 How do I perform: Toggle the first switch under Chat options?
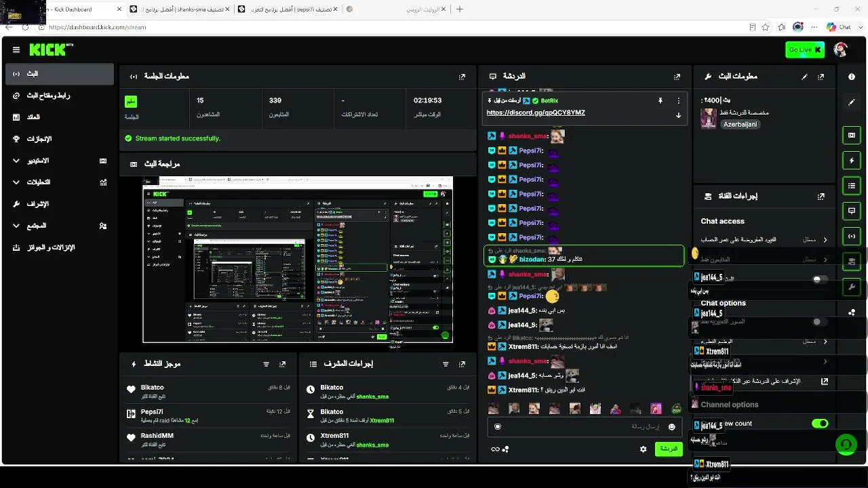click(820, 322)
